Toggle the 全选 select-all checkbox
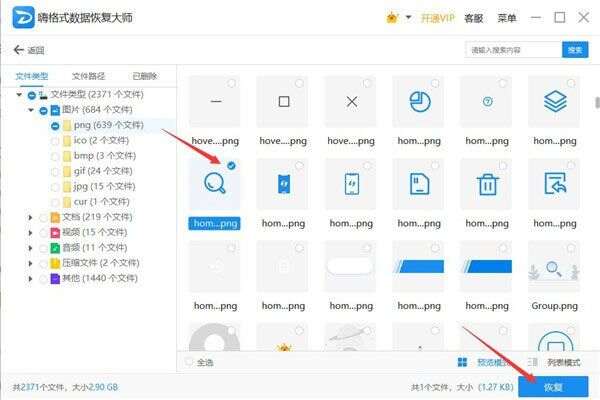The height and width of the screenshot is (400, 600). coord(191,362)
